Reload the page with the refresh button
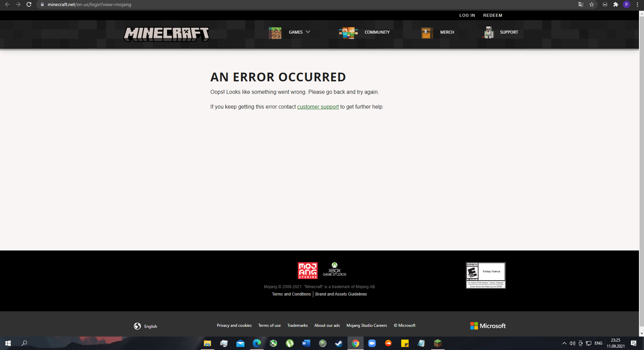The width and height of the screenshot is (644, 350). [x=29, y=4]
